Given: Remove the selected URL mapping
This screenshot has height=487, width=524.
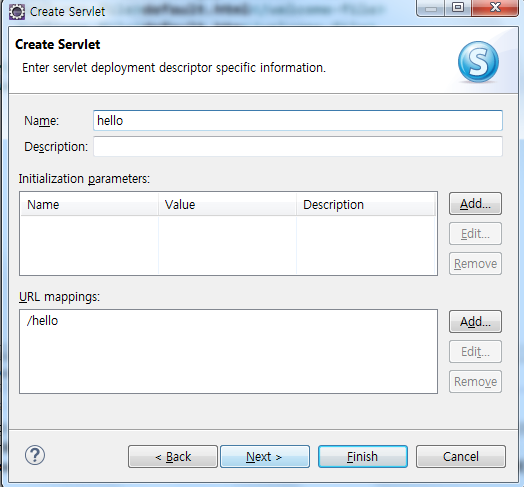Looking at the screenshot, I should tap(475, 381).
